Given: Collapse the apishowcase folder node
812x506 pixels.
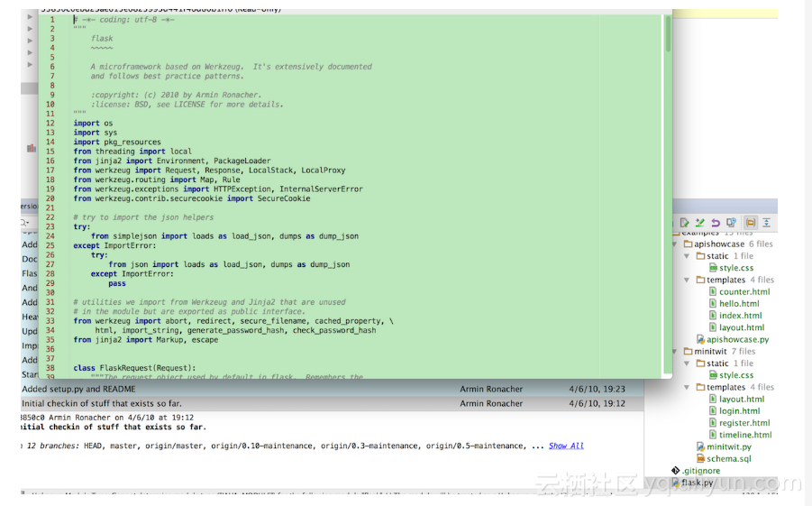Looking at the screenshot, I should [x=675, y=244].
